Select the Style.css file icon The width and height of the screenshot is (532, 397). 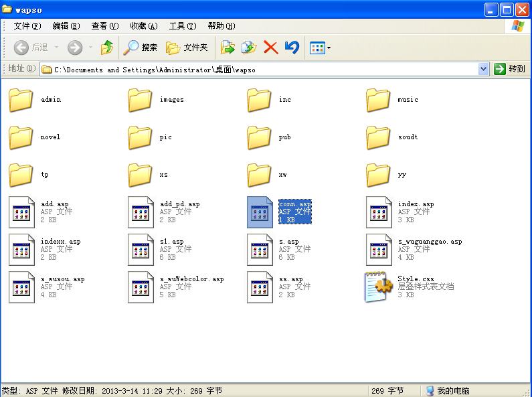click(378, 287)
